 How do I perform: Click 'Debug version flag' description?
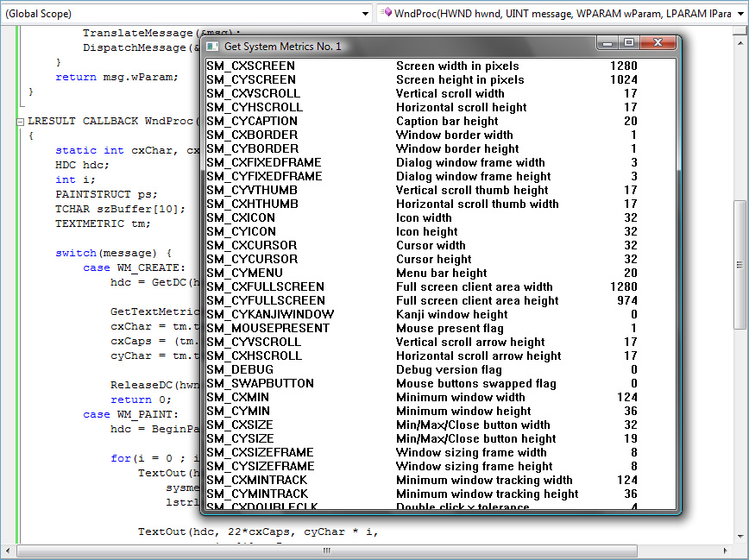tap(449, 370)
